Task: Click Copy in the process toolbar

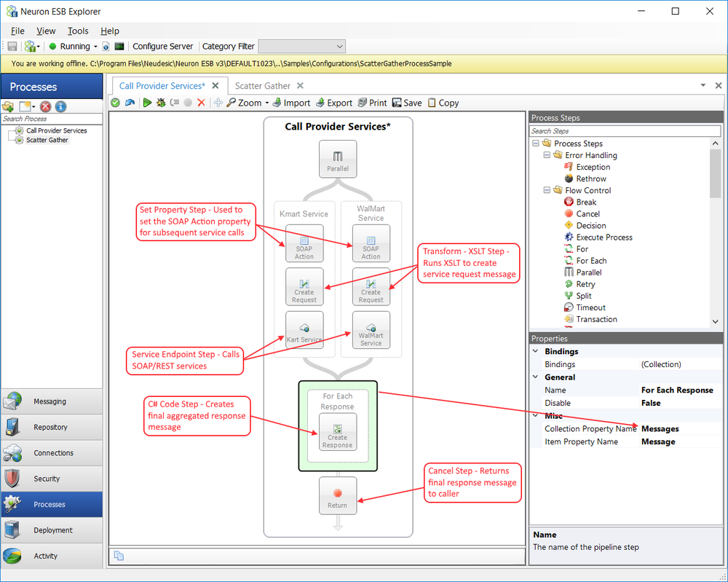Action: 443,103
